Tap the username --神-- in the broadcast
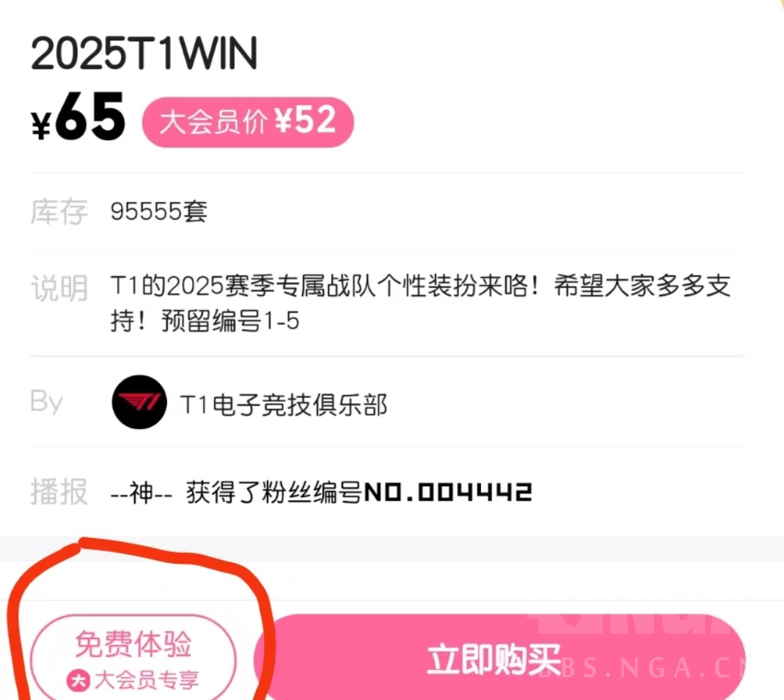Image resolution: width=784 pixels, height=700 pixels. (142, 493)
